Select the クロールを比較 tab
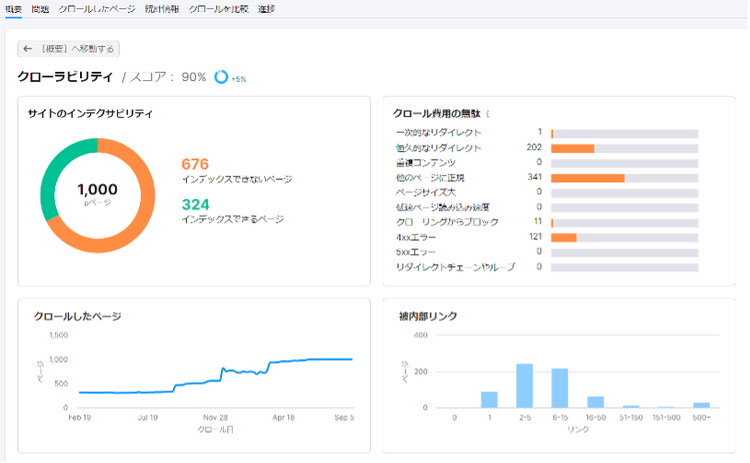The image size is (750, 463). click(x=219, y=9)
